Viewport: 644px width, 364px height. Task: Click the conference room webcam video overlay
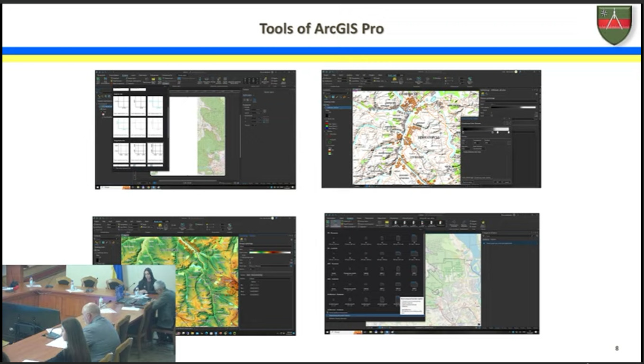click(x=89, y=313)
